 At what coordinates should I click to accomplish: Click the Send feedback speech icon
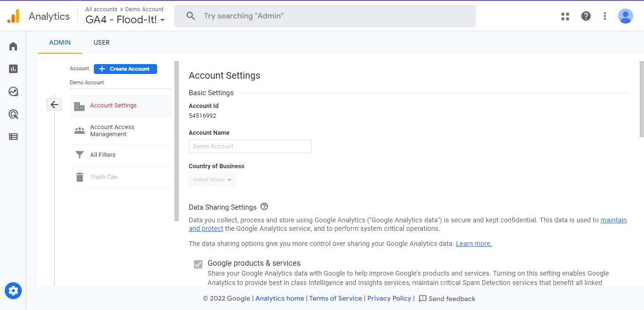(423, 298)
